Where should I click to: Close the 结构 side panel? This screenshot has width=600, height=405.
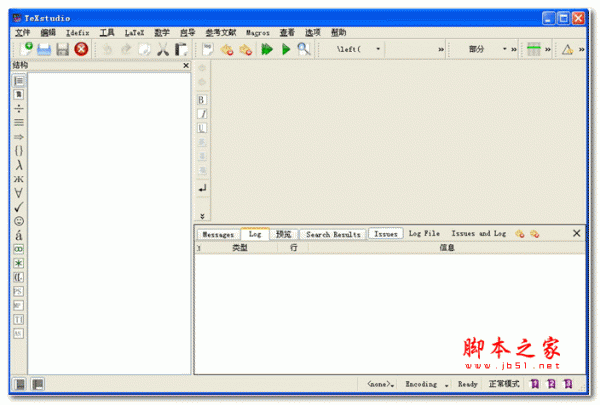(186, 65)
